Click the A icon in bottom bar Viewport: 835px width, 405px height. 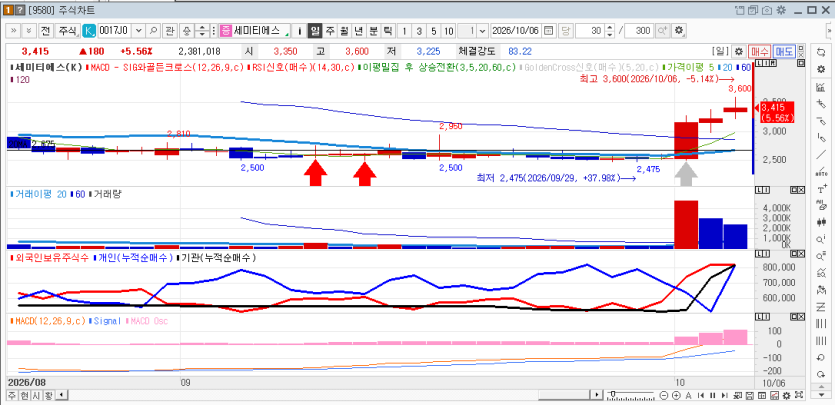click(689, 395)
